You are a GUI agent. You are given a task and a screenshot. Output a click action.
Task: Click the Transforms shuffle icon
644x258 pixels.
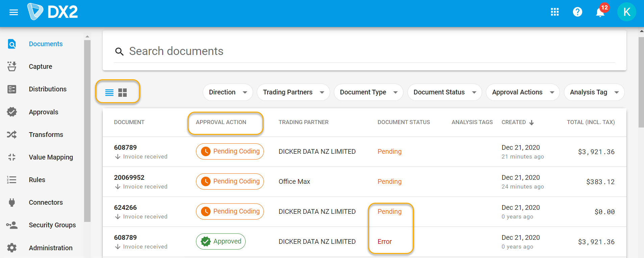(x=12, y=135)
